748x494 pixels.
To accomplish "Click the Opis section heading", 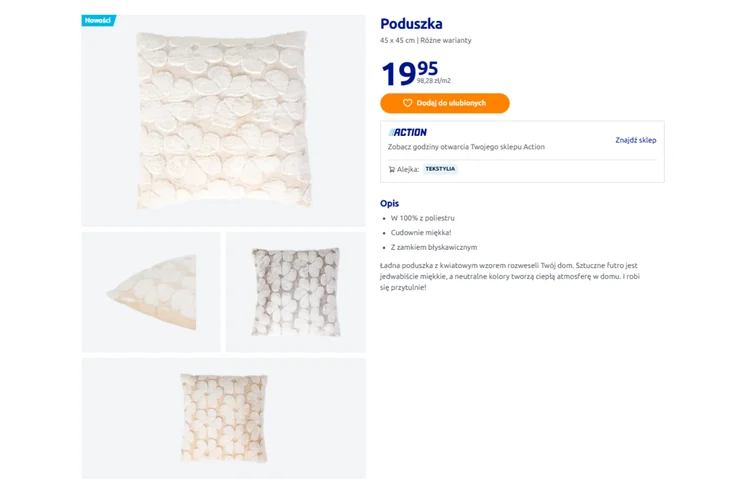I will point(389,203).
